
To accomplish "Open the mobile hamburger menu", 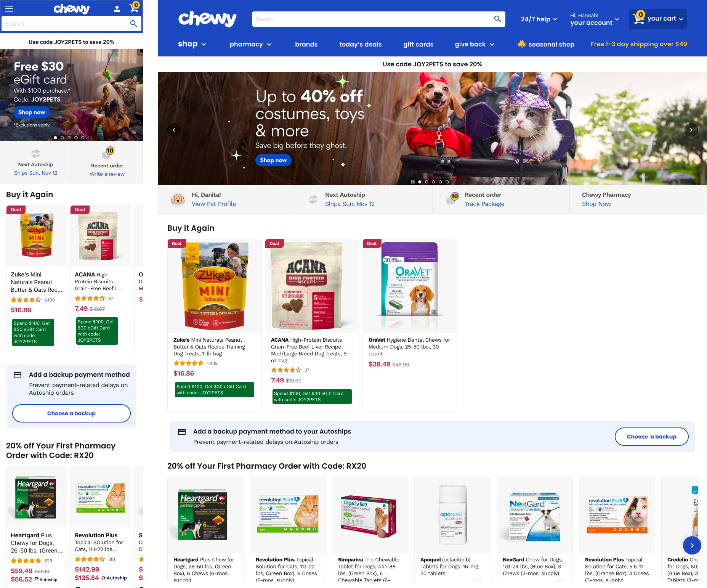I will tap(9, 8).
